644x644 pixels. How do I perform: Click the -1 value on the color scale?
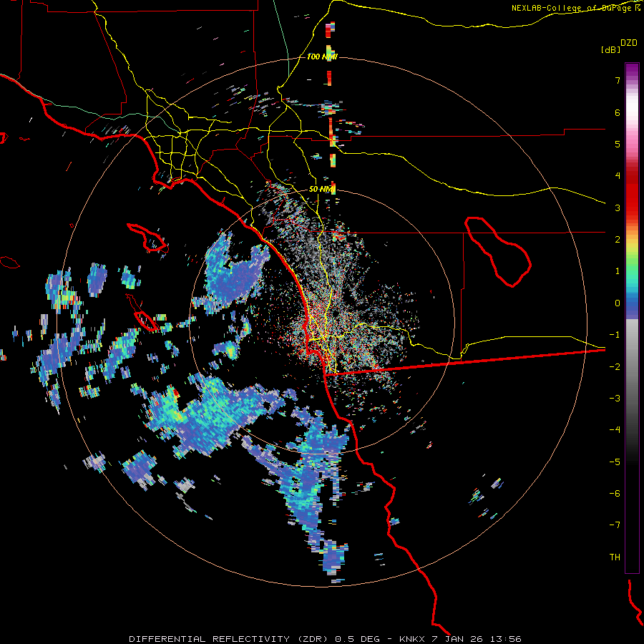pyautogui.click(x=615, y=335)
